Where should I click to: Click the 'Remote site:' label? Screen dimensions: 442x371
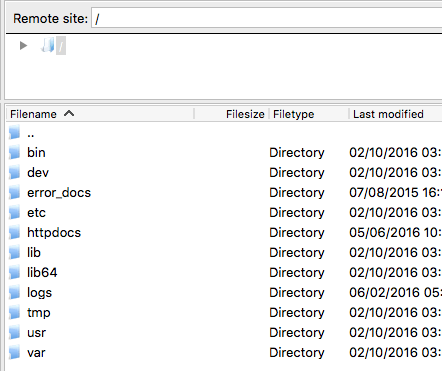[50, 18]
